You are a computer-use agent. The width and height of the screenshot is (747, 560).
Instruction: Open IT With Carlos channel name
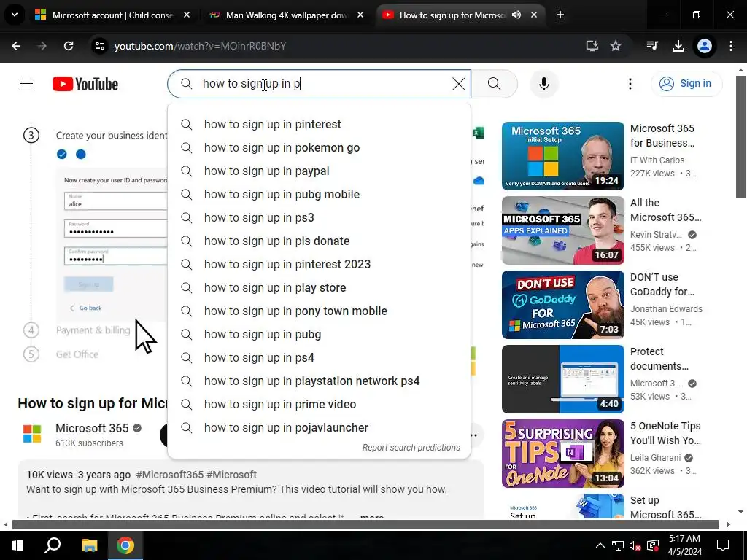[657, 160]
